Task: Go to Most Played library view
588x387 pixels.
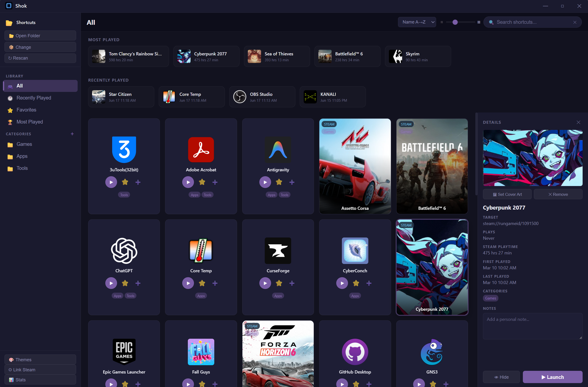Action: point(40,122)
